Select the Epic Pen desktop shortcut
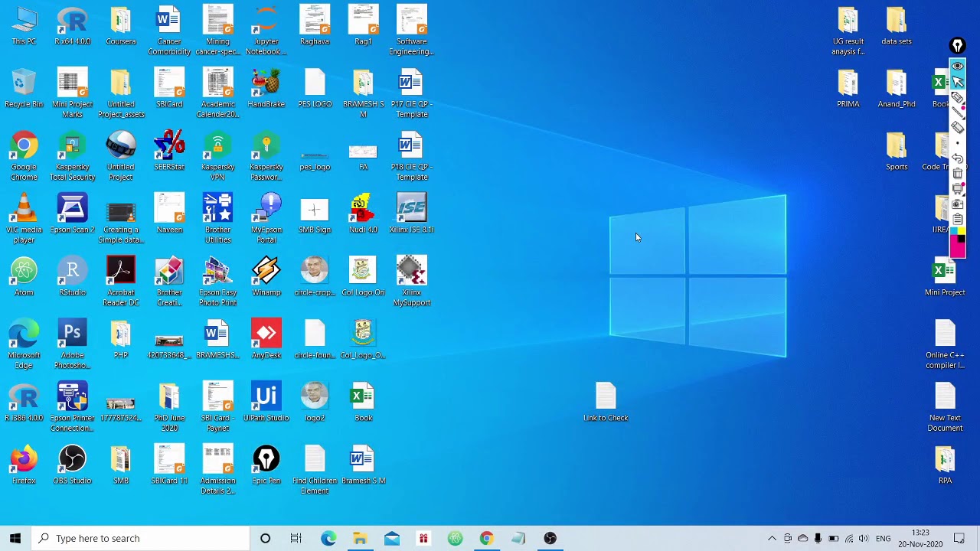The image size is (980, 551). click(266, 465)
